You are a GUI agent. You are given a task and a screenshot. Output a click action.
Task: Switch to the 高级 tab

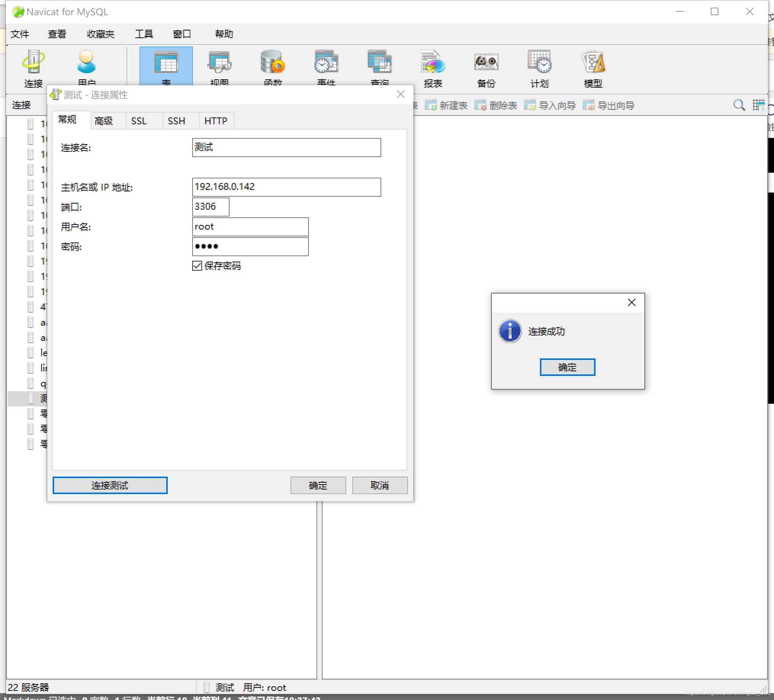tap(104, 121)
